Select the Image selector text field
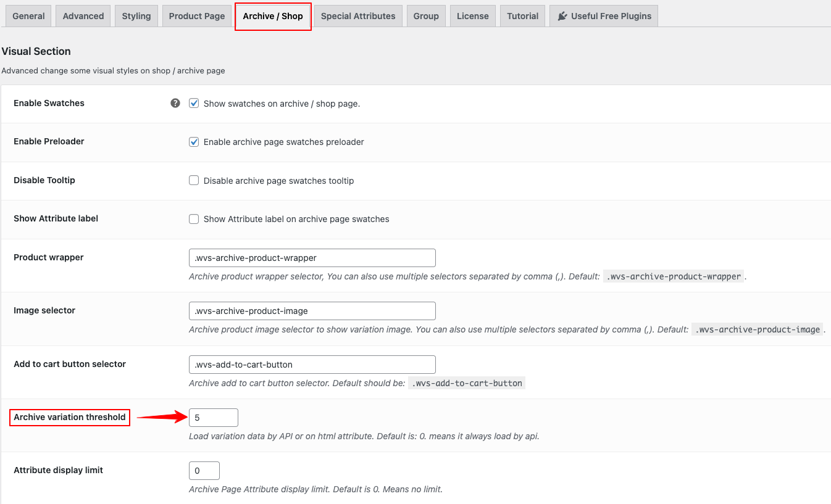The height and width of the screenshot is (504, 831). (x=312, y=310)
